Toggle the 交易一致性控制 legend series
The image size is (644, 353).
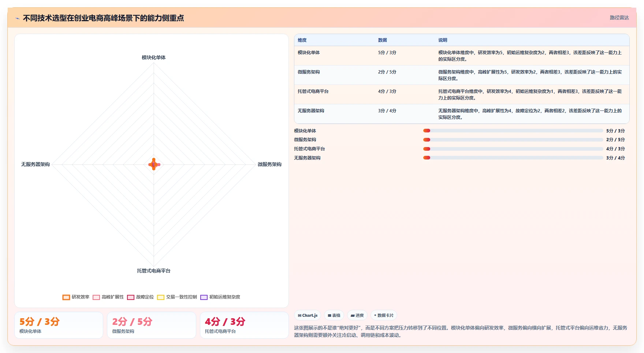coord(177,297)
